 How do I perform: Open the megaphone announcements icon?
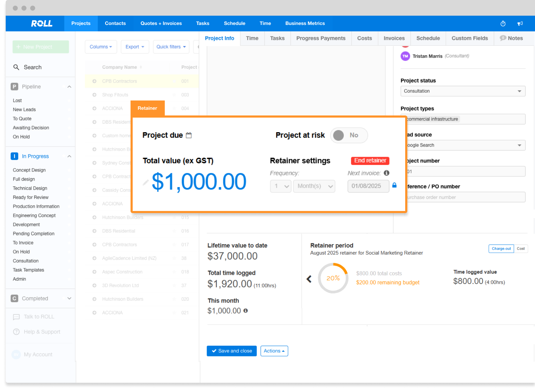click(520, 24)
